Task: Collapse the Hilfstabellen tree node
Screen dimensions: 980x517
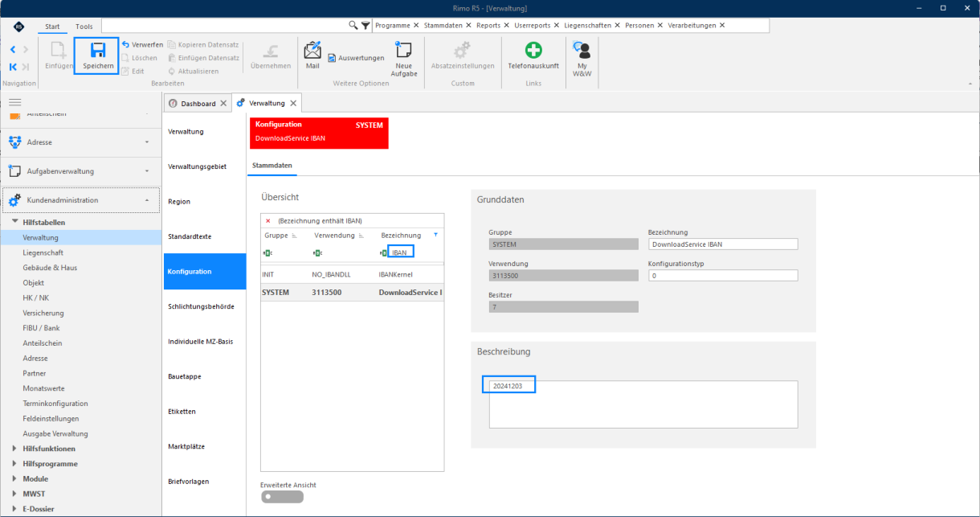Action: (16, 222)
